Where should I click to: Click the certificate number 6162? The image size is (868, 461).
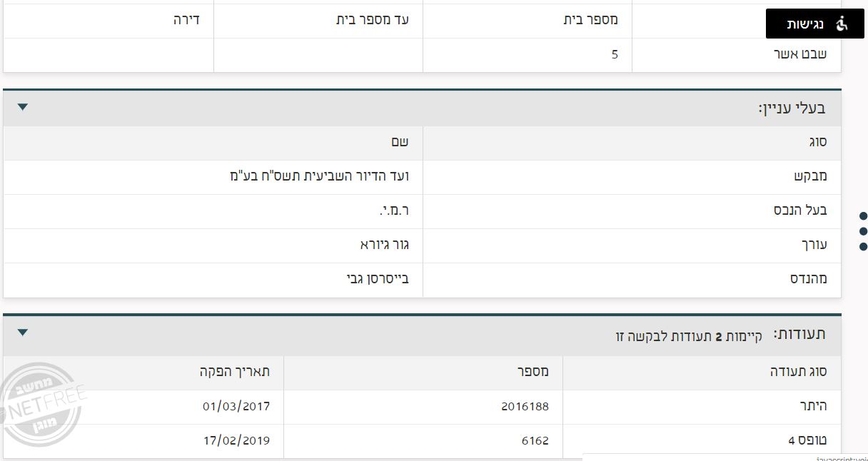pos(536,440)
